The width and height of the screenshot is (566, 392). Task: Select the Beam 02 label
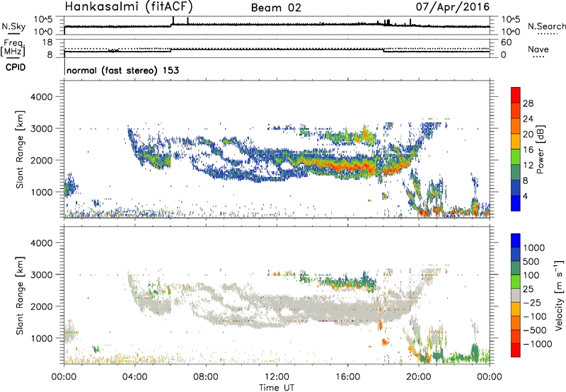tap(276, 8)
